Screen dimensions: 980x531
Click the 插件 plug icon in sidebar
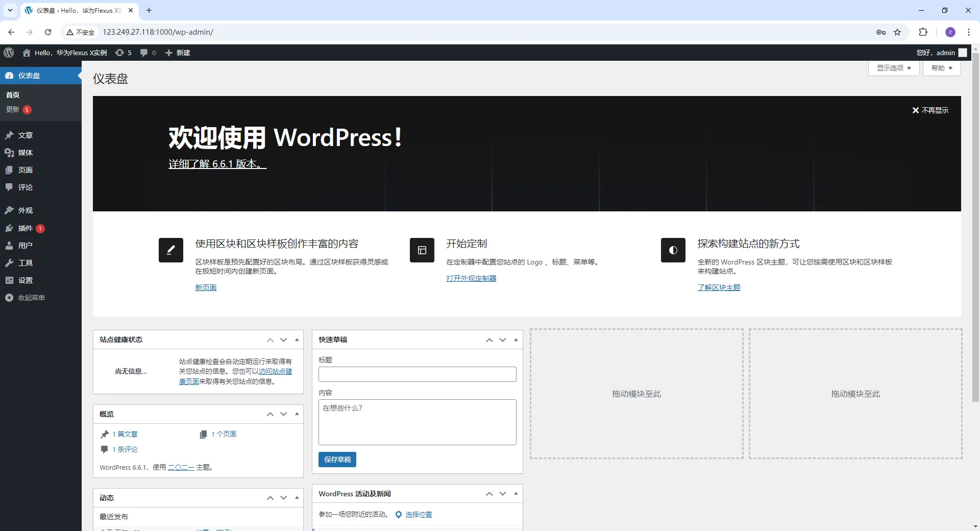[9, 228]
